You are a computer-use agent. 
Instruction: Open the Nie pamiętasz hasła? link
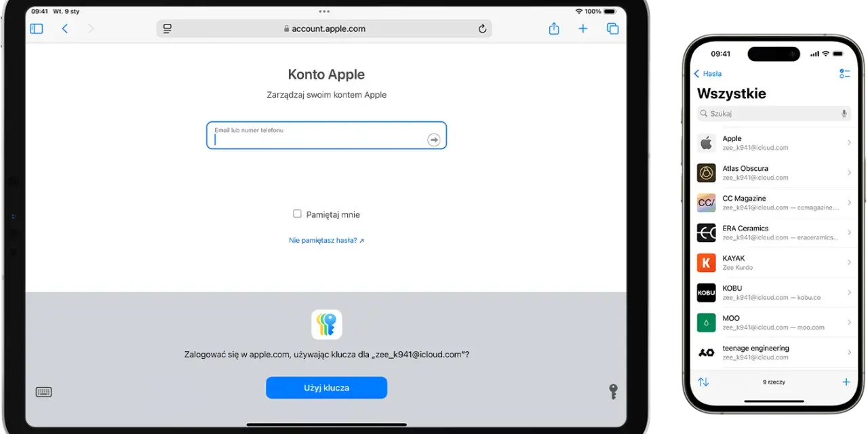(326, 240)
